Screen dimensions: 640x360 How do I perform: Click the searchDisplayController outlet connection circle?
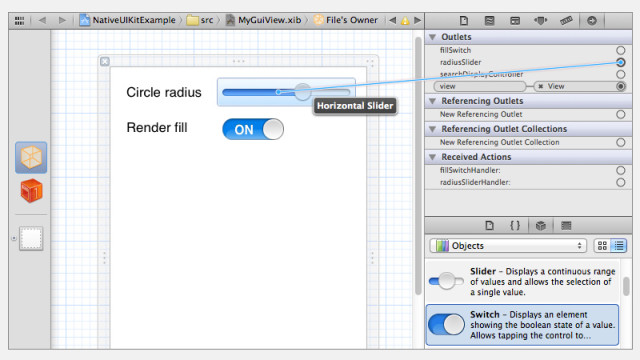click(620, 74)
